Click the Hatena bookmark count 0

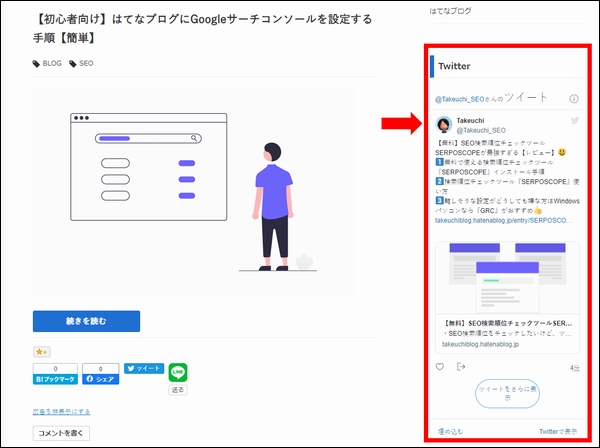point(55,369)
